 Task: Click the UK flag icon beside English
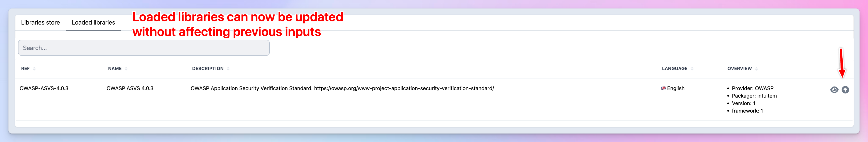[663, 88]
